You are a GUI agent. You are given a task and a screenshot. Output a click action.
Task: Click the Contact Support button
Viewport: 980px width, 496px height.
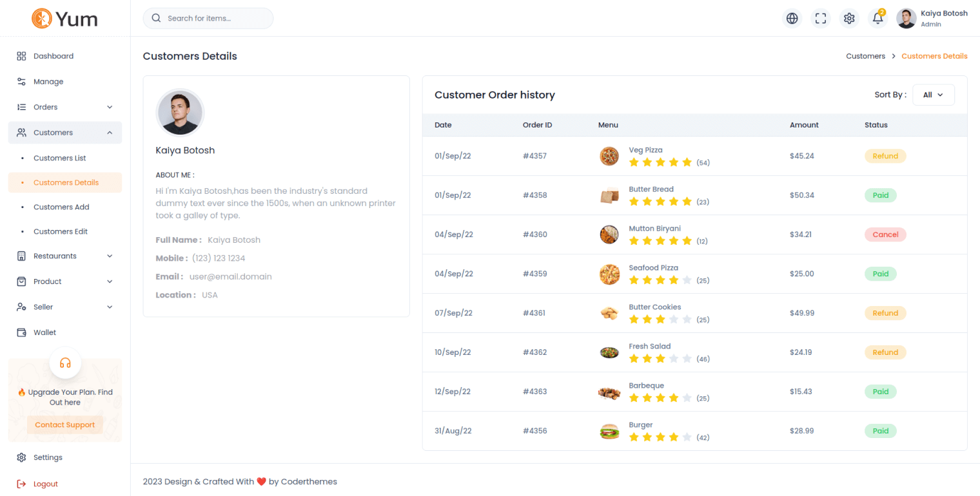click(x=64, y=425)
